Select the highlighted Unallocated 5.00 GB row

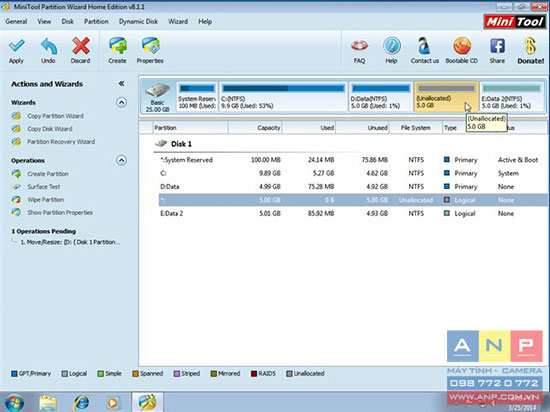coord(353,200)
